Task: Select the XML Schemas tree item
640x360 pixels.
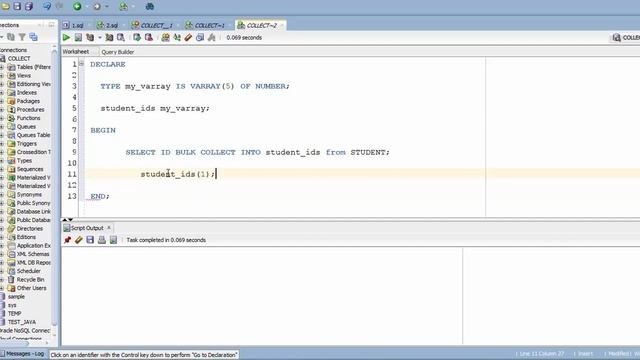Action: (33, 254)
